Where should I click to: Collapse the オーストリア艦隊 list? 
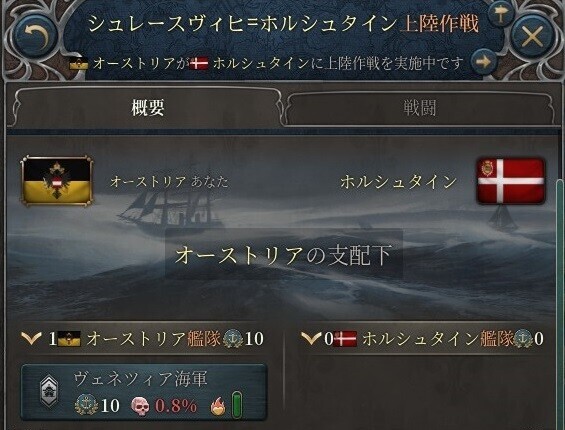tap(31, 338)
